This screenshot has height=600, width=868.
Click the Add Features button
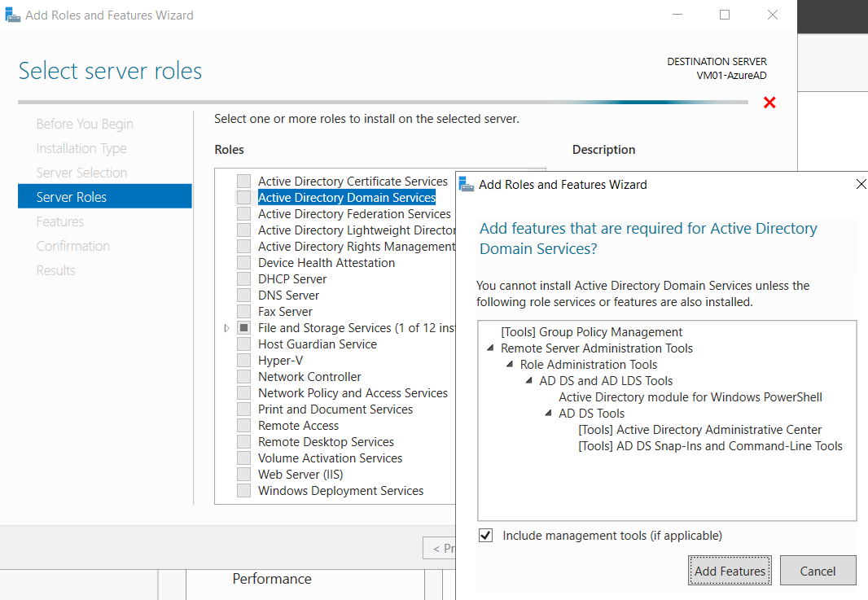[730, 571]
